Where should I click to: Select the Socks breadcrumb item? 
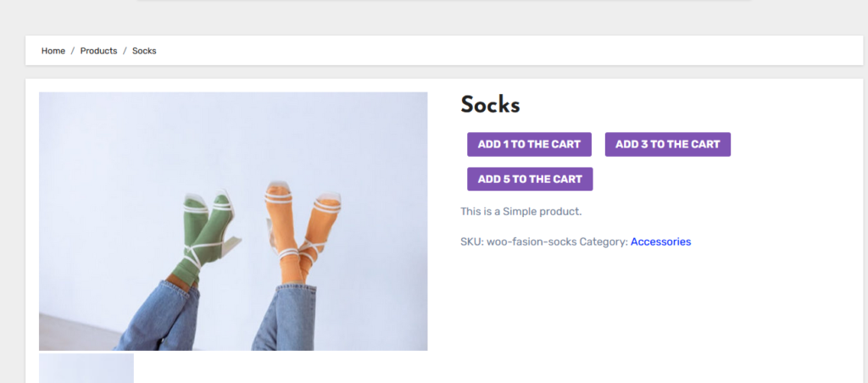144,51
